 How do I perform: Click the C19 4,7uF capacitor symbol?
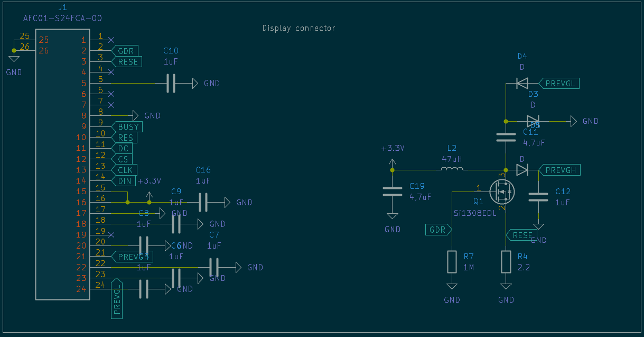tap(392, 192)
